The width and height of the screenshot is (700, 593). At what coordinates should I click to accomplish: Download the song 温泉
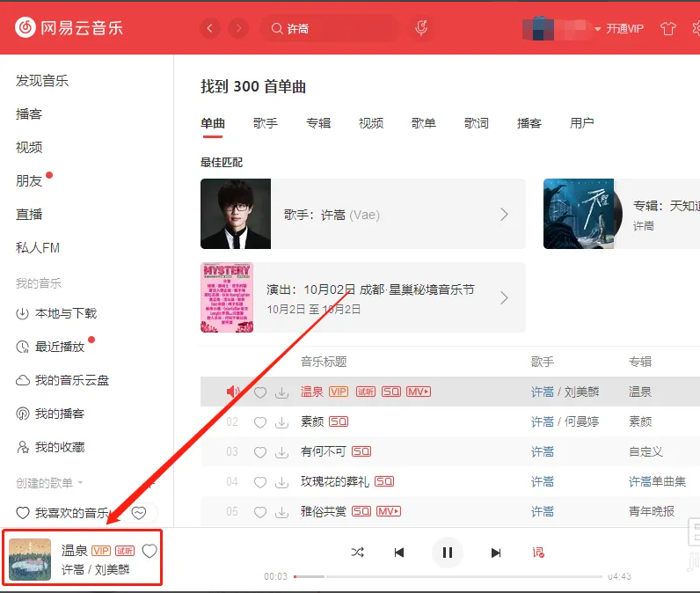[x=281, y=392]
